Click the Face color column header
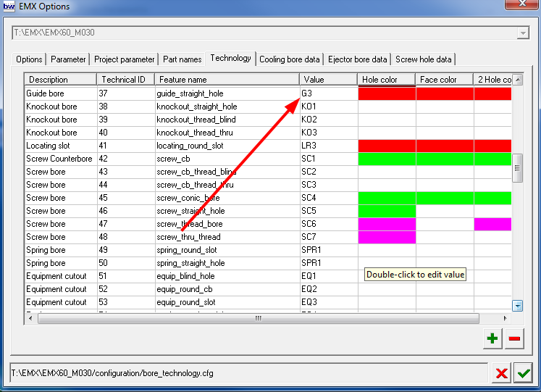Viewport: 541px width, 392px height. pos(445,80)
